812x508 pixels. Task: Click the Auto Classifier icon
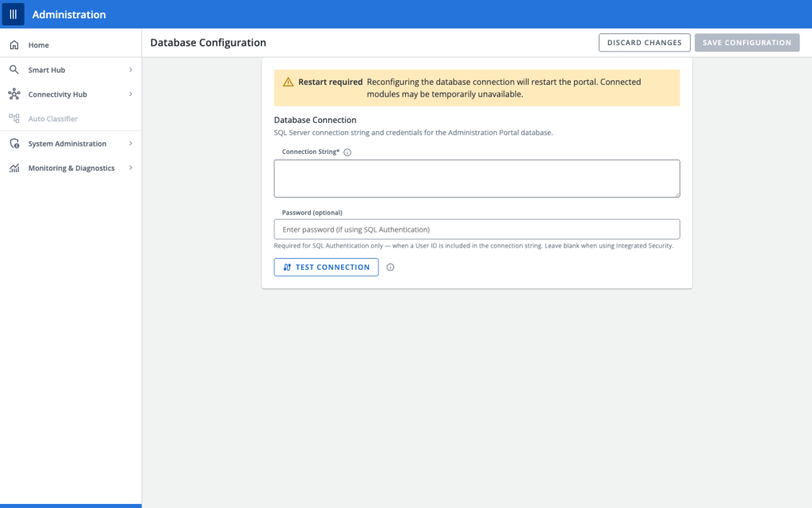click(14, 119)
